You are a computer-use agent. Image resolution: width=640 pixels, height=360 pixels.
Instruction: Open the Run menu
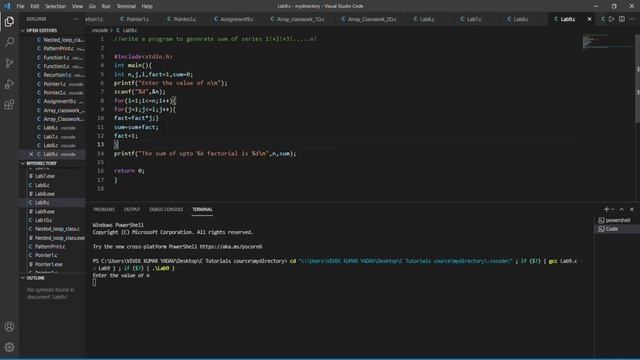pyautogui.click(x=106, y=6)
